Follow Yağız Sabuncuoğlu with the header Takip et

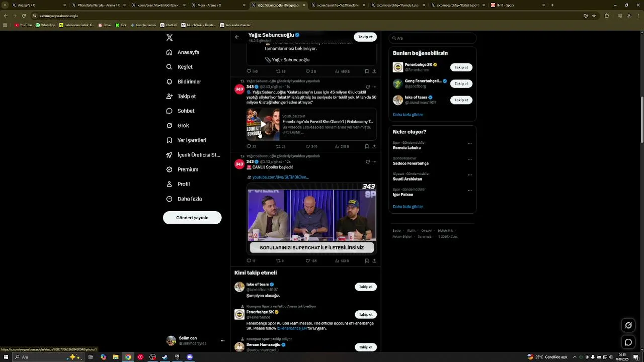point(365,37)
